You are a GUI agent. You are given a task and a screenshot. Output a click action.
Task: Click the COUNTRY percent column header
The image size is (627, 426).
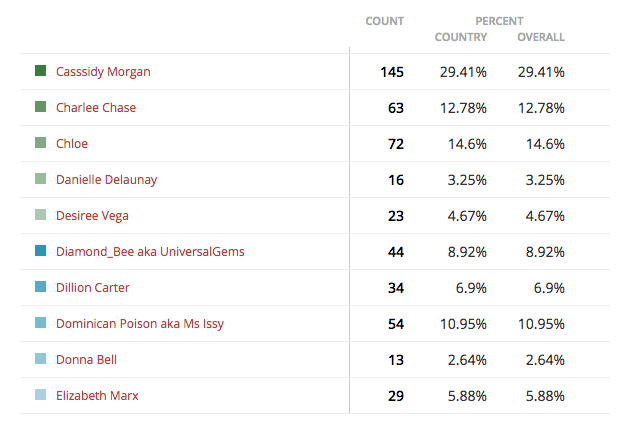coord(461,37)
